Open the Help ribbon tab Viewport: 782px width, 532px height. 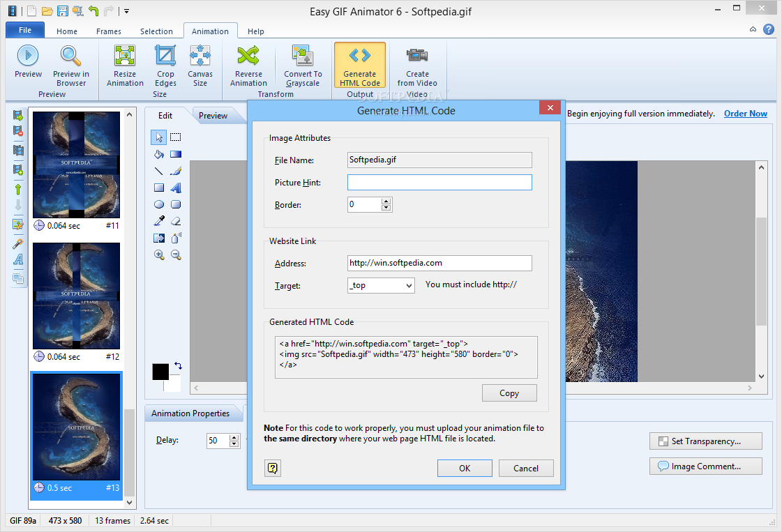tap(256, 31)
